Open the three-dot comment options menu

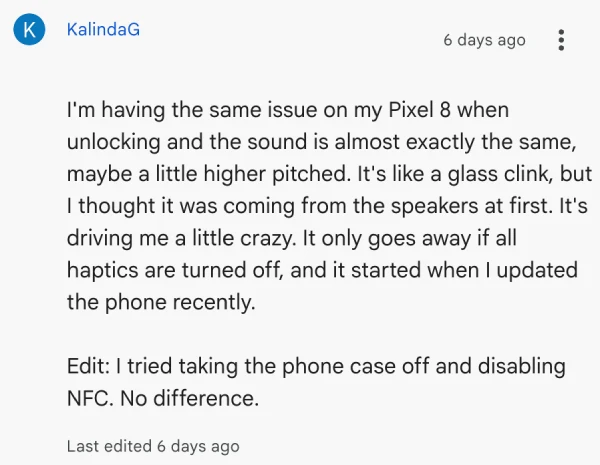point(562,41)
